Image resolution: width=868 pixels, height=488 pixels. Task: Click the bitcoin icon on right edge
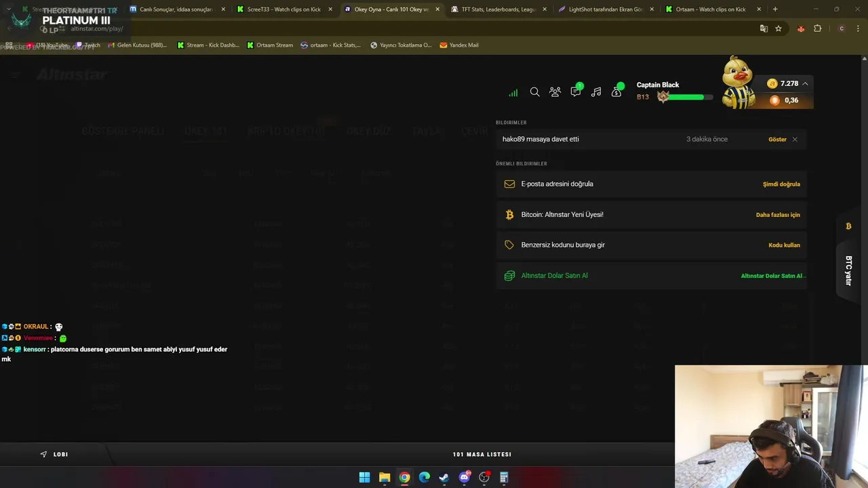(848, 226)
